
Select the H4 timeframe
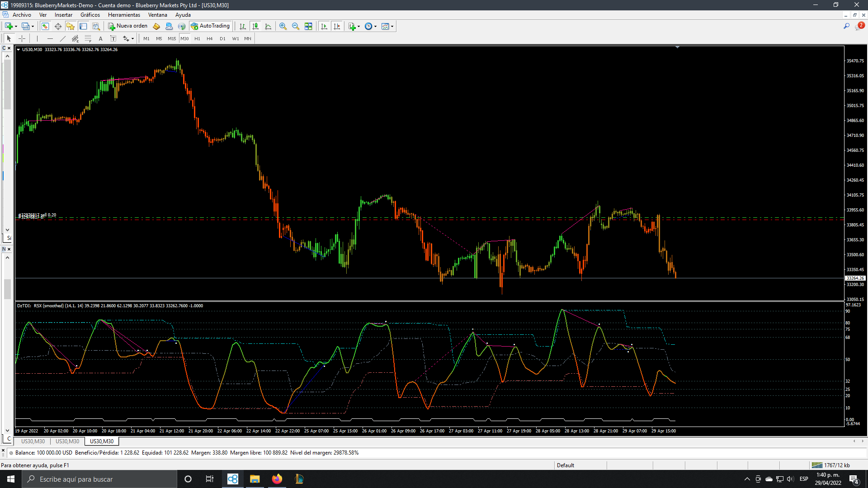(209, 39)
